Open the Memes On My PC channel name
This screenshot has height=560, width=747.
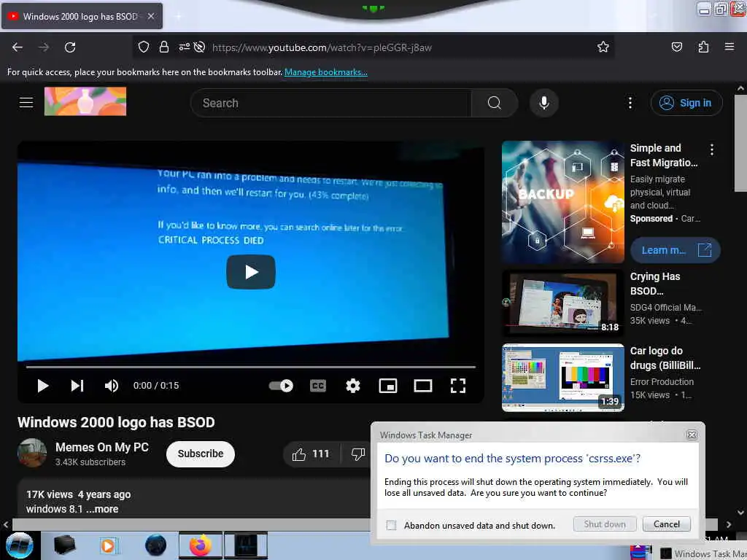coord(102,447)
